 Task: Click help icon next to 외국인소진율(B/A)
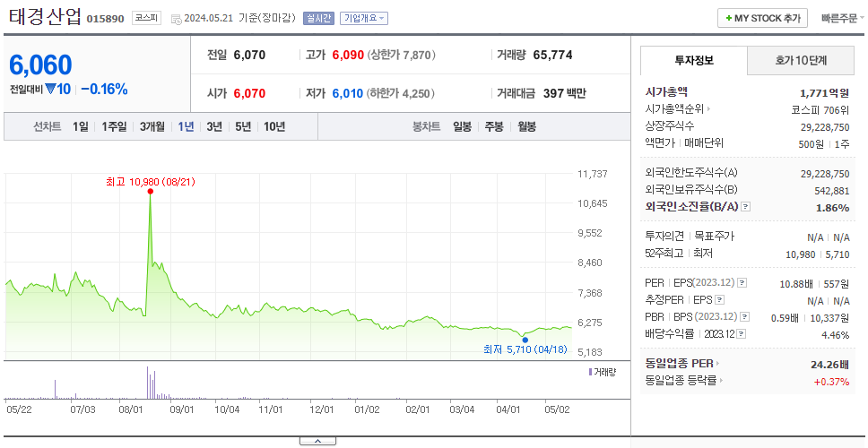[746, 207]
